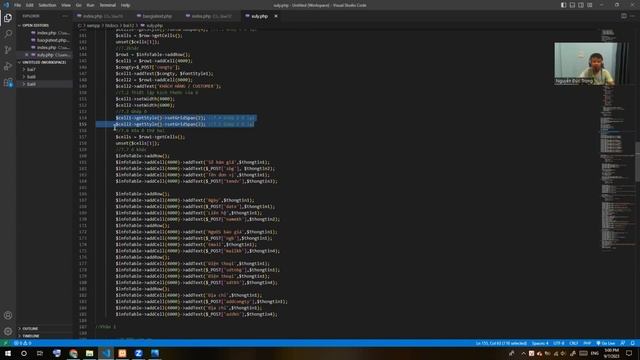640x360 pixels.
Task: Open Run and Debug view
Action: (x=8, y=66)
